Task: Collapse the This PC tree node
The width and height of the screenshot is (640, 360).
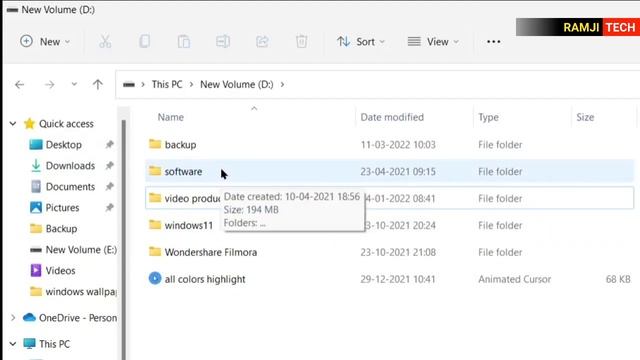Action: point(13,344)
